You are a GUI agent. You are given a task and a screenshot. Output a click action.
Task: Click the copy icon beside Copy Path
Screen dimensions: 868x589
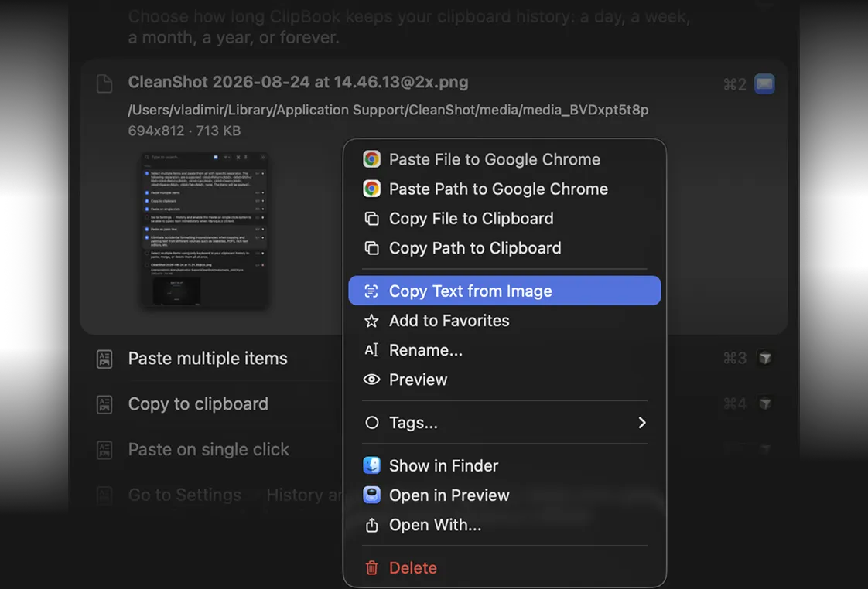coord(371,248)
